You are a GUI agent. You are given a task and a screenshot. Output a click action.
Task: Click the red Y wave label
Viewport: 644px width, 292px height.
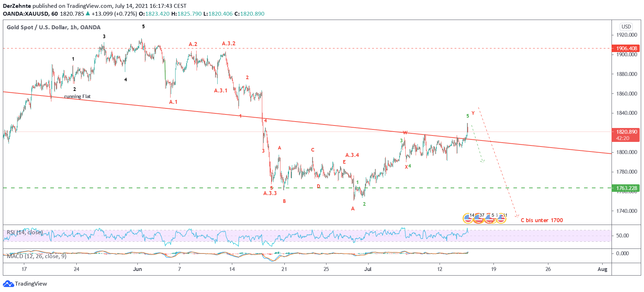[473, 113]
